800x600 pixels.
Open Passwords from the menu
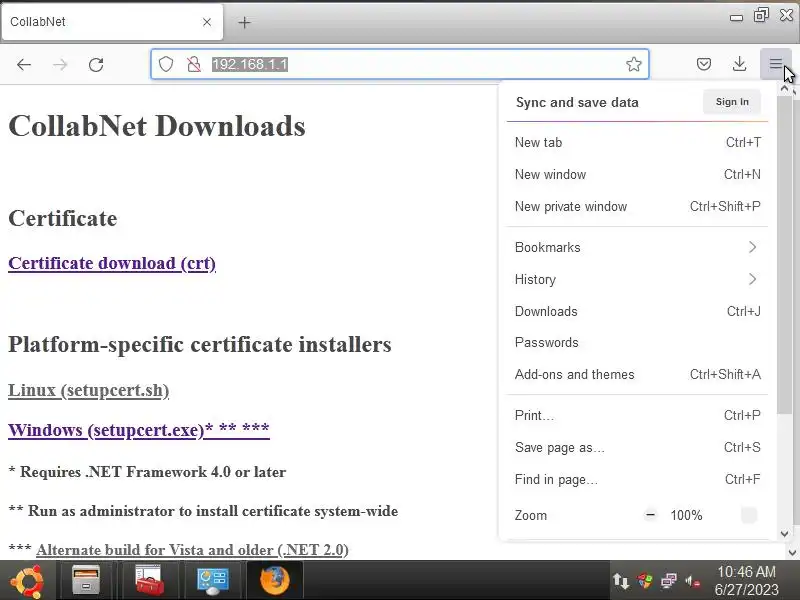[x=637, y=343]
